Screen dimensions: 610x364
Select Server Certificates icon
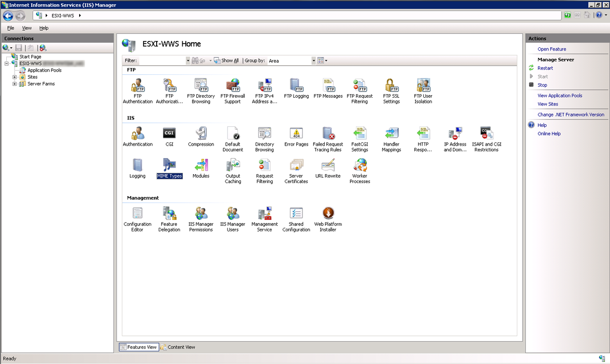coord(296,171)
